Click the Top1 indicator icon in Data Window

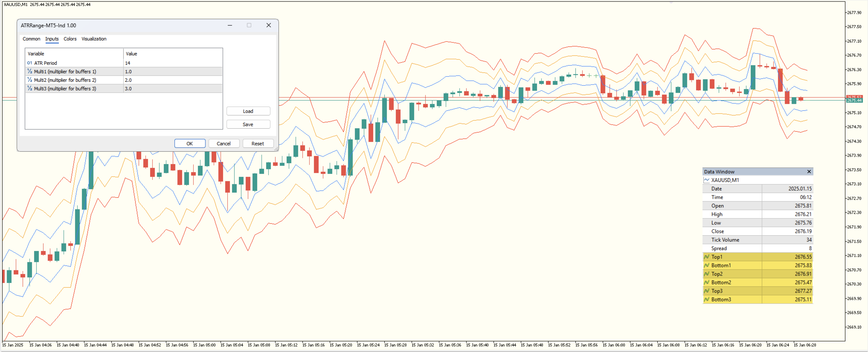[707, 257]
